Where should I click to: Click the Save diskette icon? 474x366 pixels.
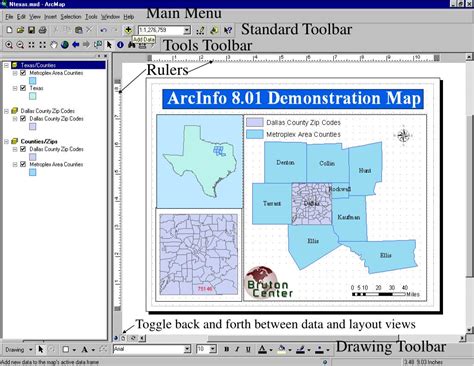(x=31, y=30)
